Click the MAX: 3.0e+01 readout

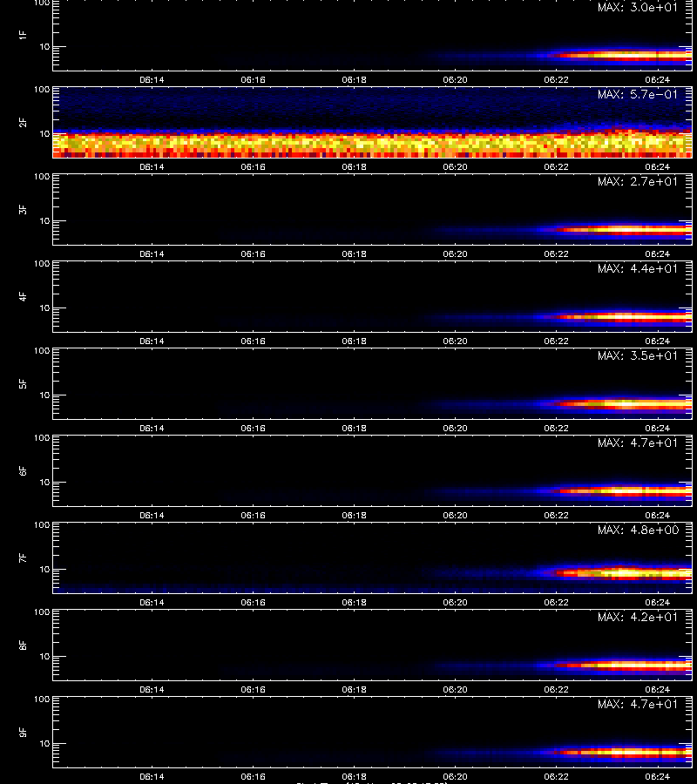[x=638, y=8]
